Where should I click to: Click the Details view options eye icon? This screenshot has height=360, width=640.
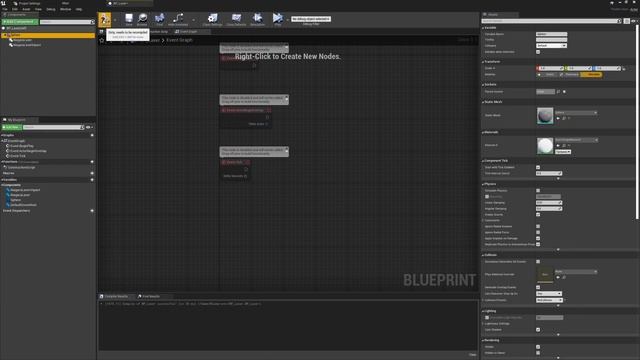(x=633, y=21)
